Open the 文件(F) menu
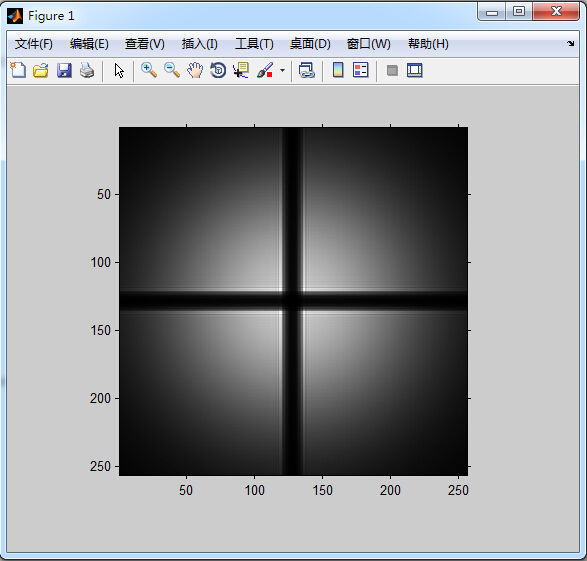This screenshot has height=561, width=587. [x=34, y=44]
